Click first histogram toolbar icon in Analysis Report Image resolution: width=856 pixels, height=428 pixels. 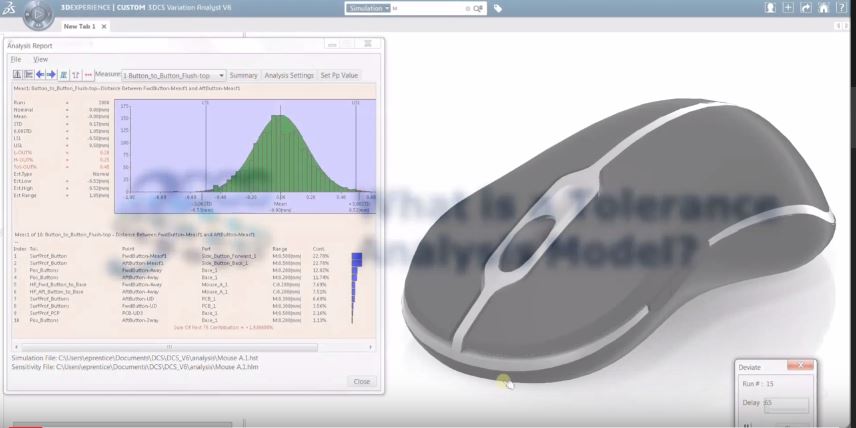coord(17,75)
